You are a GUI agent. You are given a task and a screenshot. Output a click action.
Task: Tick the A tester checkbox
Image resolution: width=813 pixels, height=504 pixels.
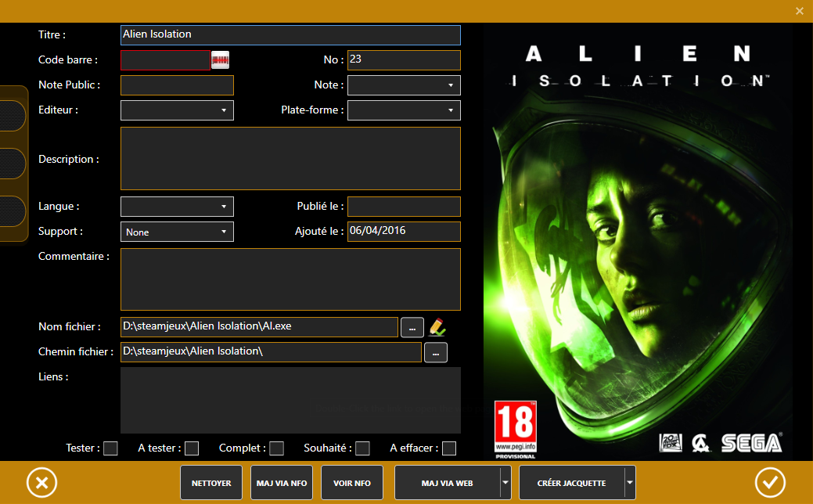(192, 448)
